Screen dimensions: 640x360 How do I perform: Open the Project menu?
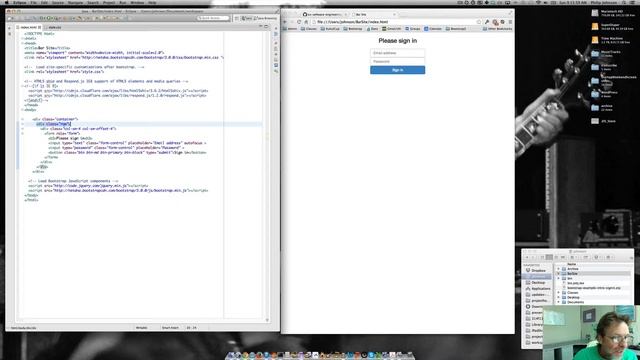point(109,2)
